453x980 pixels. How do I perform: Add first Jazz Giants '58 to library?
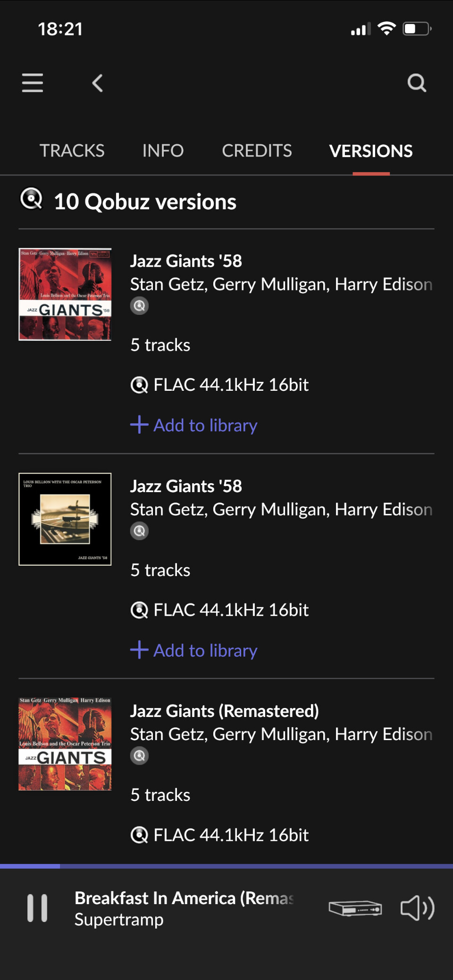click(x=194, y=425)
